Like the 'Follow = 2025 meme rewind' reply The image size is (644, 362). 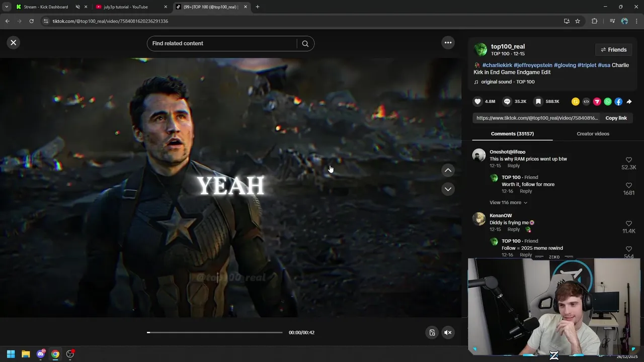pyautogui.click(x=629, y=249)
